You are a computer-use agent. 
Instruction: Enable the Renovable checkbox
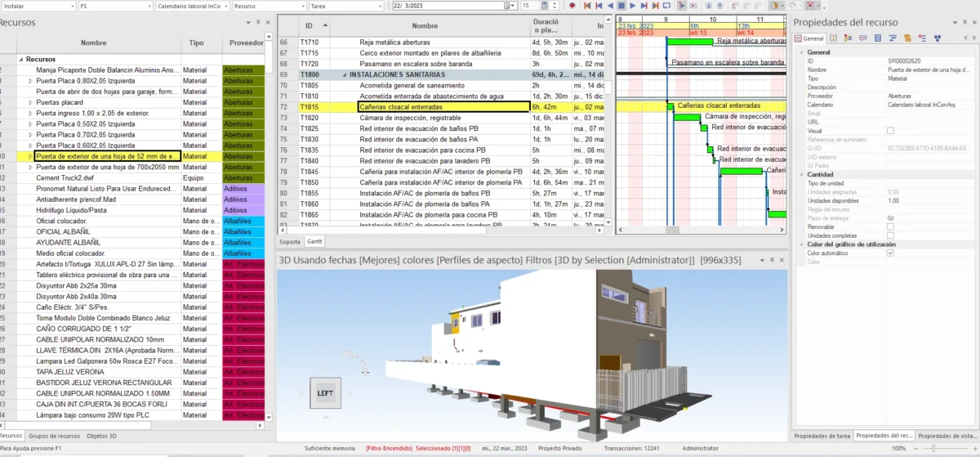tap(890, 226)
